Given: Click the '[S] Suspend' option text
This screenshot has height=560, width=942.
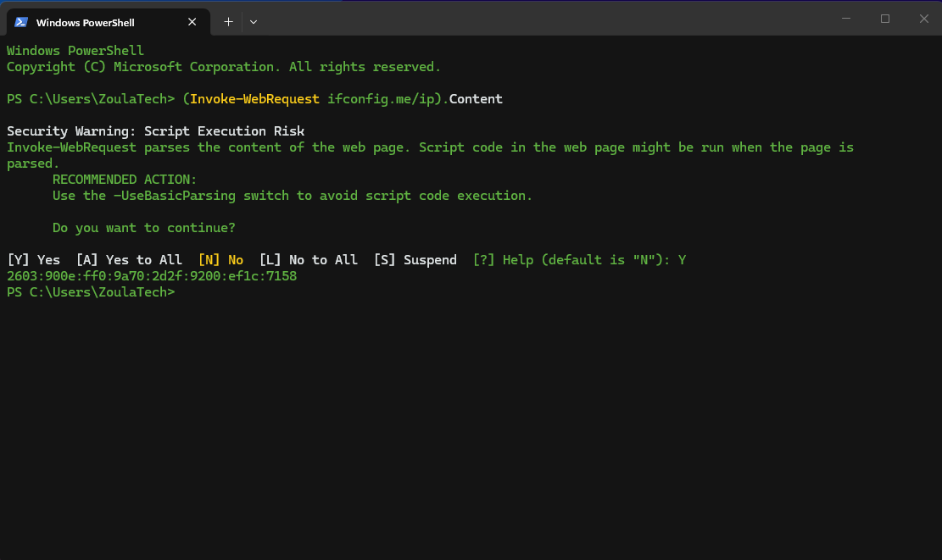Looking at the screenshot, I should pyautogui.click(x=415, y=260).
